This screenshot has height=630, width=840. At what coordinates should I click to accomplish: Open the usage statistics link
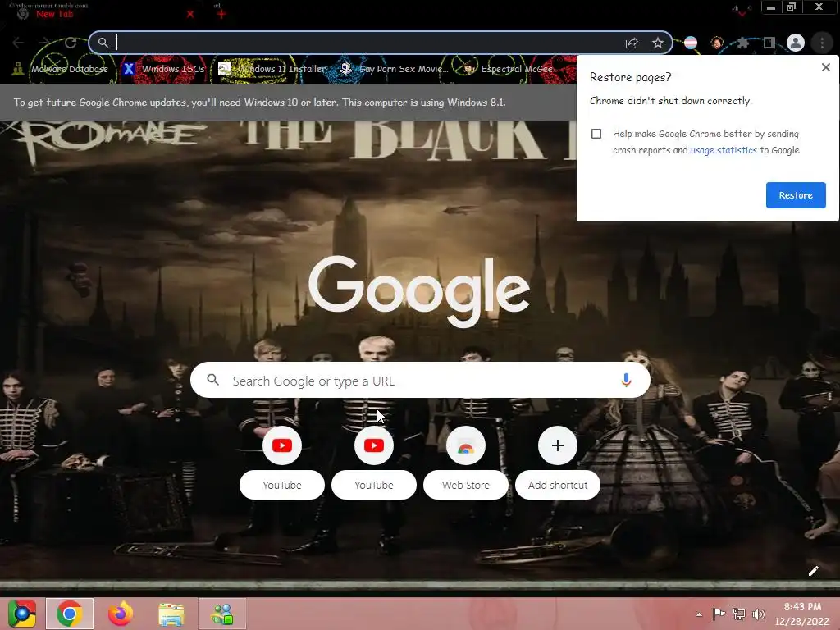[724, 150]
